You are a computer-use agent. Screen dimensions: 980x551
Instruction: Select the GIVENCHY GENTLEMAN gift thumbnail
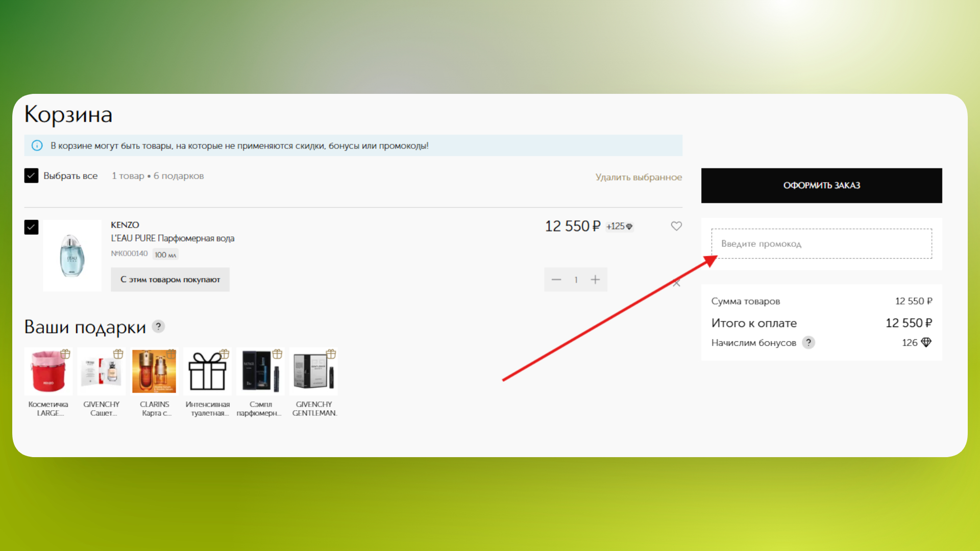tap(313, 371)
